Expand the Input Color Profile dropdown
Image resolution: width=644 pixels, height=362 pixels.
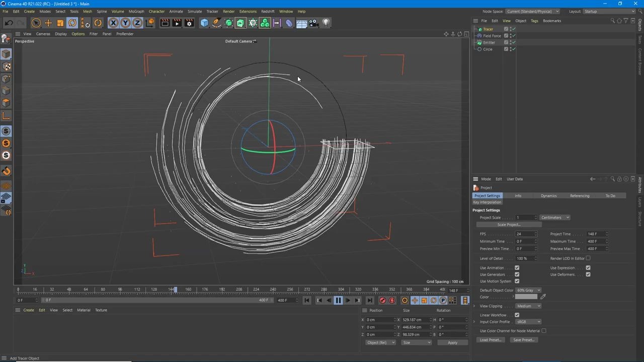(528, 322)
